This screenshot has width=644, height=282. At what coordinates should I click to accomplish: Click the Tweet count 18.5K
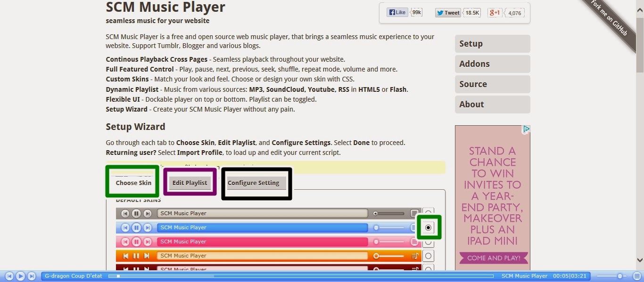tap(472, 13)
